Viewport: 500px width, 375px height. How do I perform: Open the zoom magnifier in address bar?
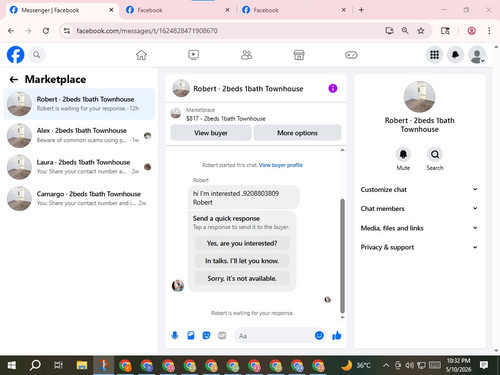pos(405,31)
